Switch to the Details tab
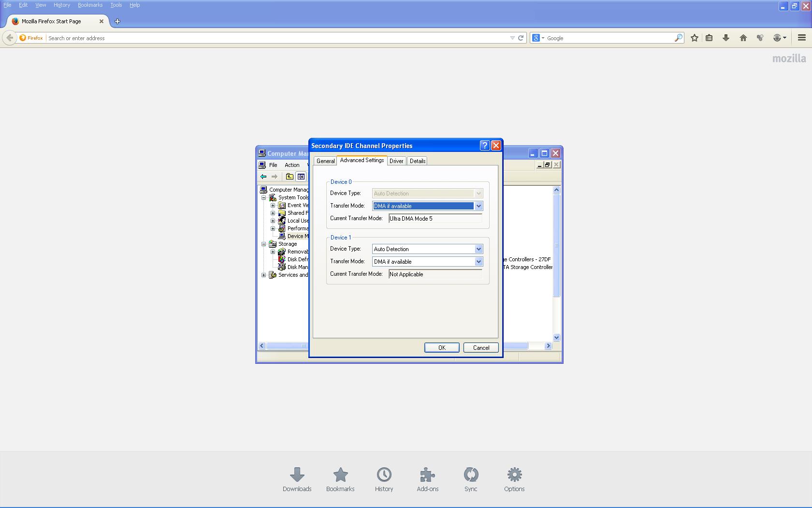This screenshot has height=508, width=812. click(418, 161)
